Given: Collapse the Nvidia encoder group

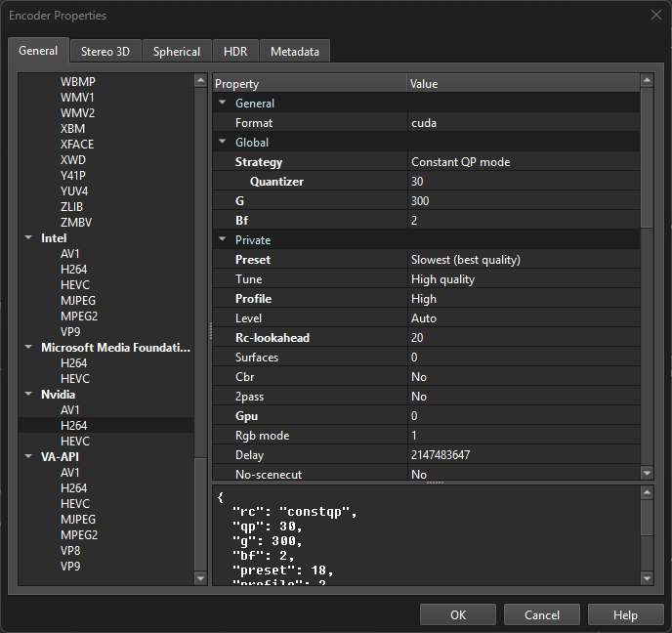Looking at the screenshot, I should coord(27,395).
